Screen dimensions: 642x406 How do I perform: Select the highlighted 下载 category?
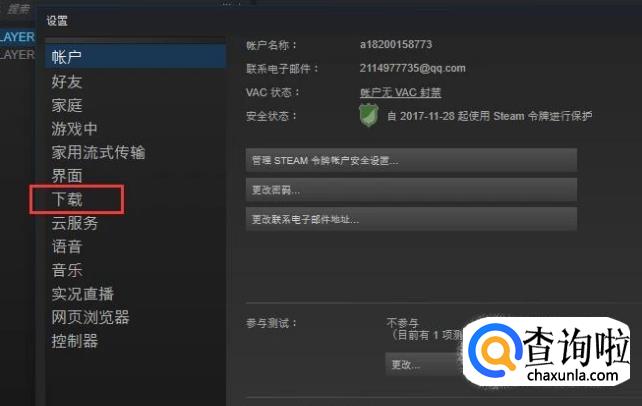click(77, 199)
